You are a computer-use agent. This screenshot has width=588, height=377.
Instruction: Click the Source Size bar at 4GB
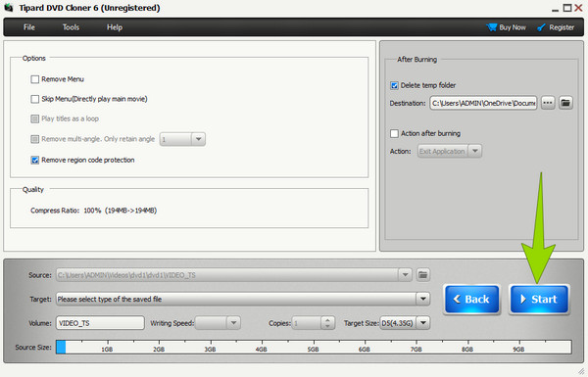[x=262, y=347]
